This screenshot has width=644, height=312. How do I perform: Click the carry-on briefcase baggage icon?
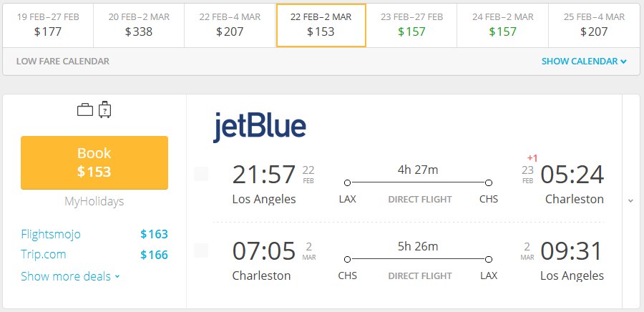[x=85, y=110]
